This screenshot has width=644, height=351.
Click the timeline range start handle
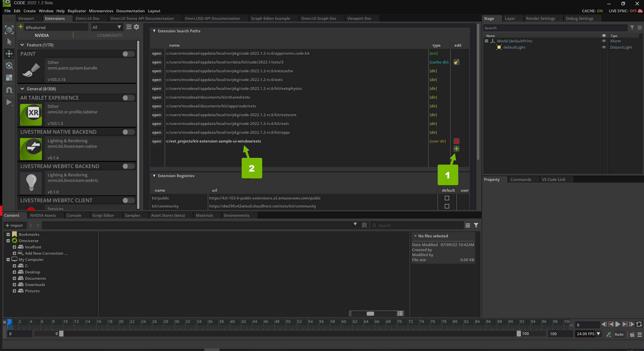click(61, 334)
